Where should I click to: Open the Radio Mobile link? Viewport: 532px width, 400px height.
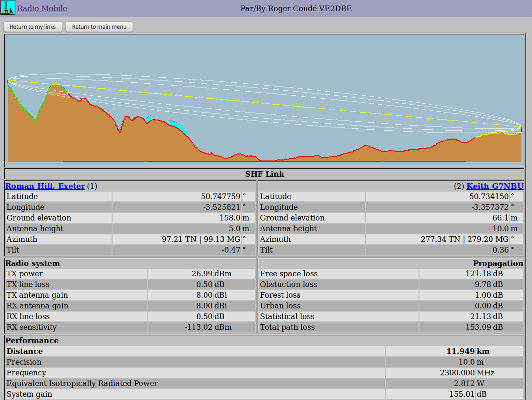click(42, 8)
